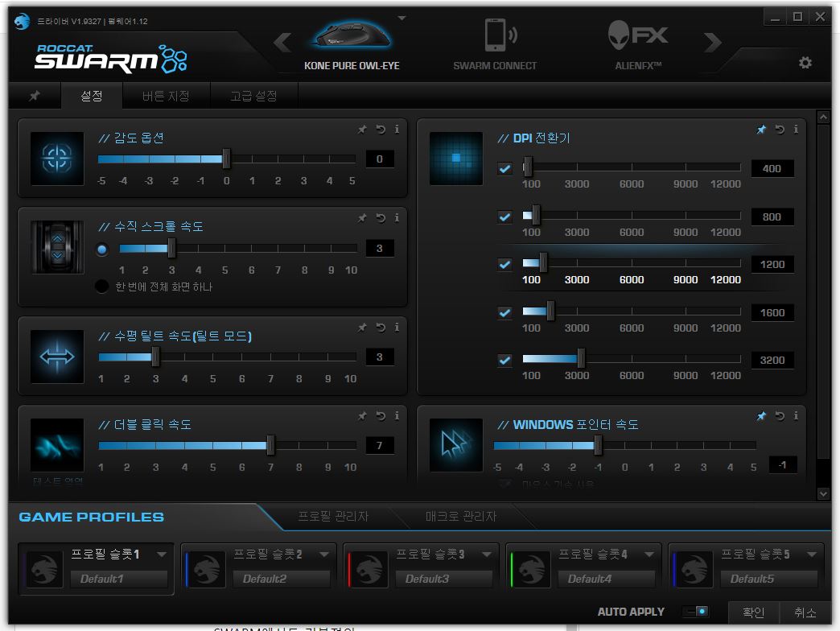Toggle the 3200 DPI level checkbox
Image resolution: width=840 pixels, height=631 pixels.
[504, 360]
